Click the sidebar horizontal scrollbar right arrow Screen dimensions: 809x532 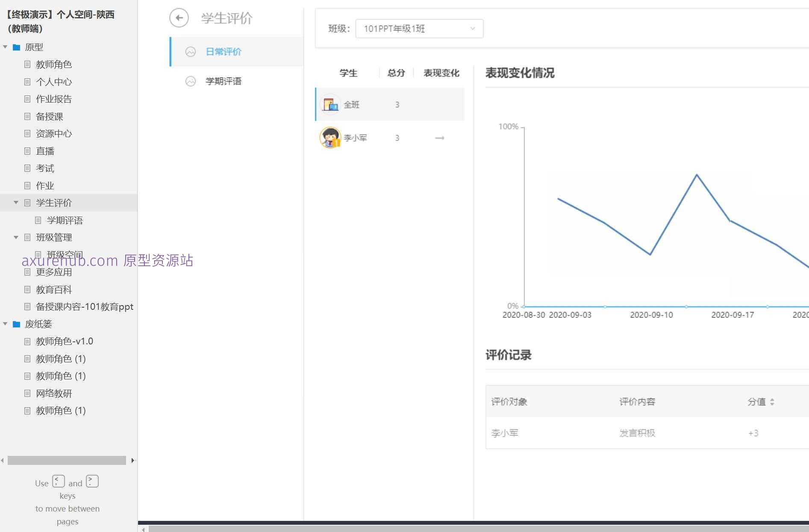pyautogui.click(x=133, y=460)
